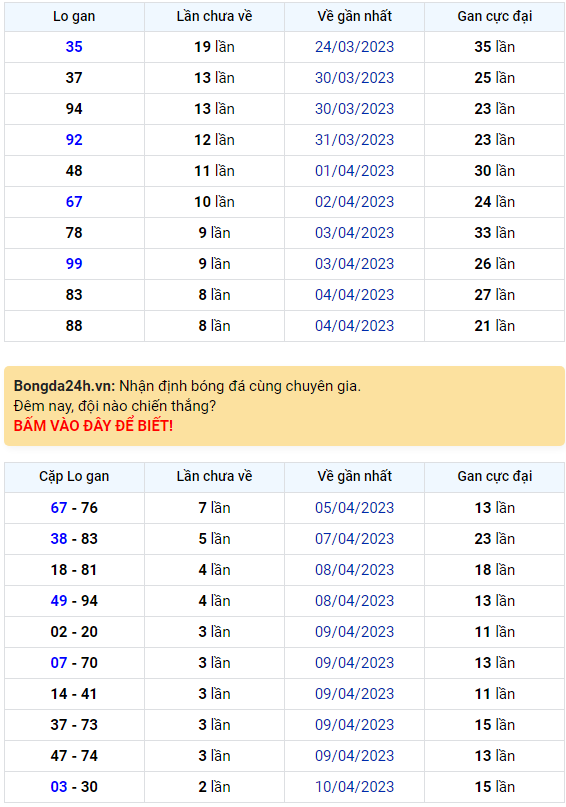566x807 pixels.
Task: Open the date 10/04/2023
Action: pyautogui.click(x=355, y=787)
